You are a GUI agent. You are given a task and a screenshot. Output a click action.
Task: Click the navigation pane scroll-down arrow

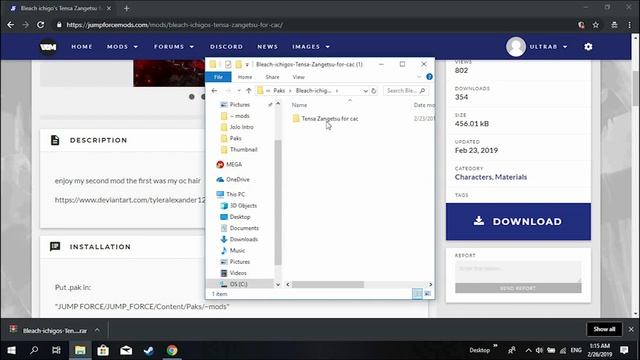pyautogui.click(x=278, y=284)
